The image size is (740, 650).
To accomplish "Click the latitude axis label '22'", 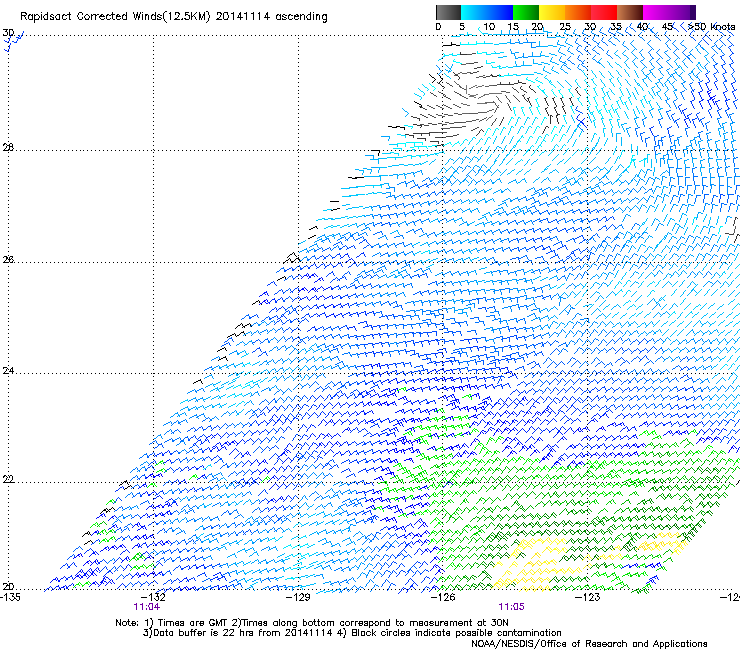I will [8, 479].
